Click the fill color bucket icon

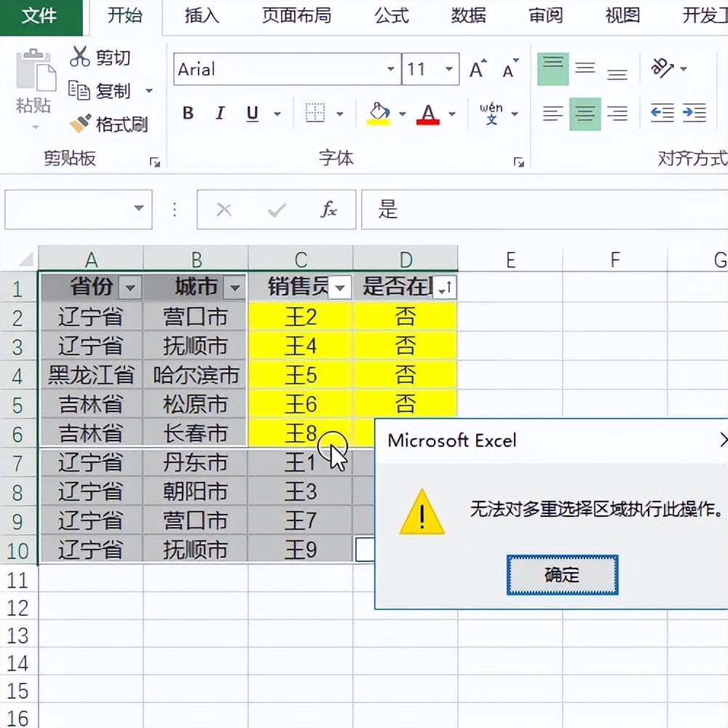pos(379,114)
